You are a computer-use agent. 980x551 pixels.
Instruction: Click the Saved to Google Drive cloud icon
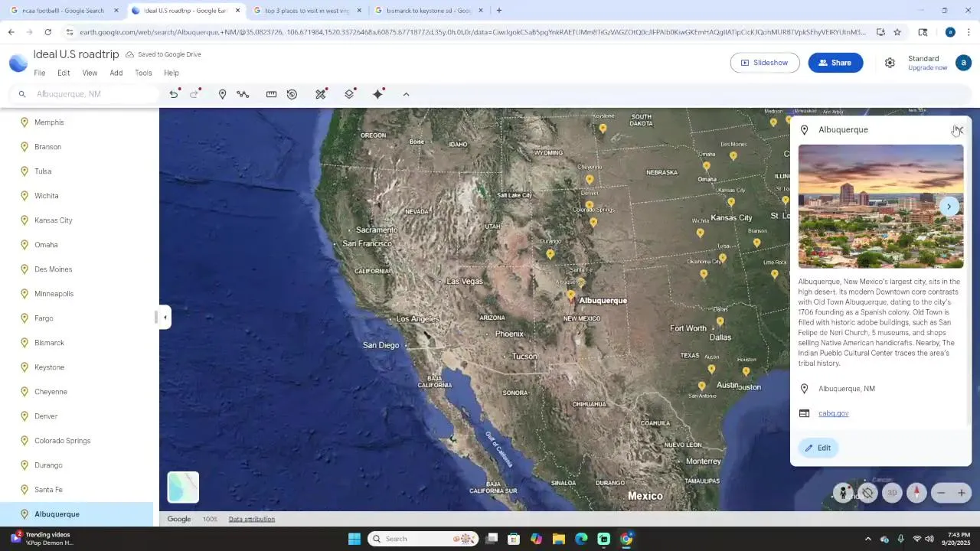click(130, 54)
